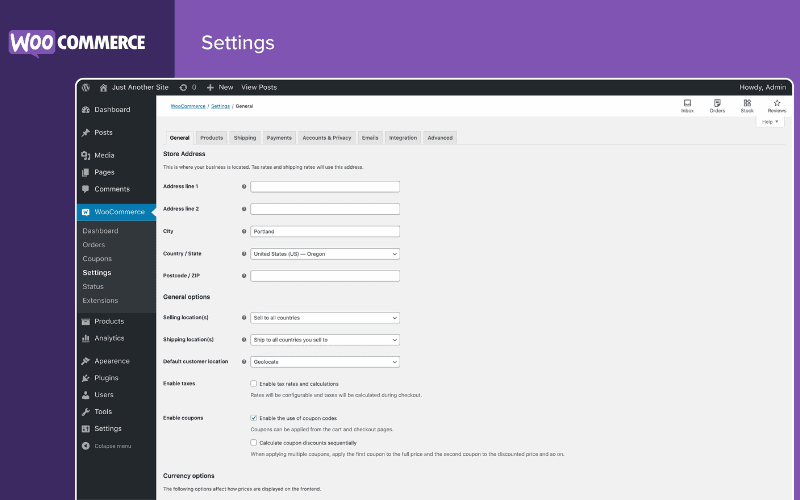The image size is (800, 500).
Task: Click the Posts pushpin icon
Action: point(86,133)
